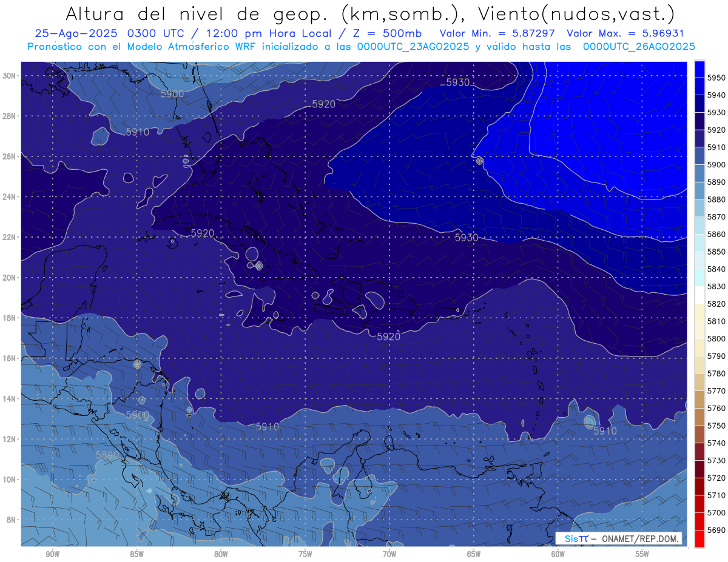Click the 5840 value on the color legend
The image size is (728, 562).
tap(716, 269)
